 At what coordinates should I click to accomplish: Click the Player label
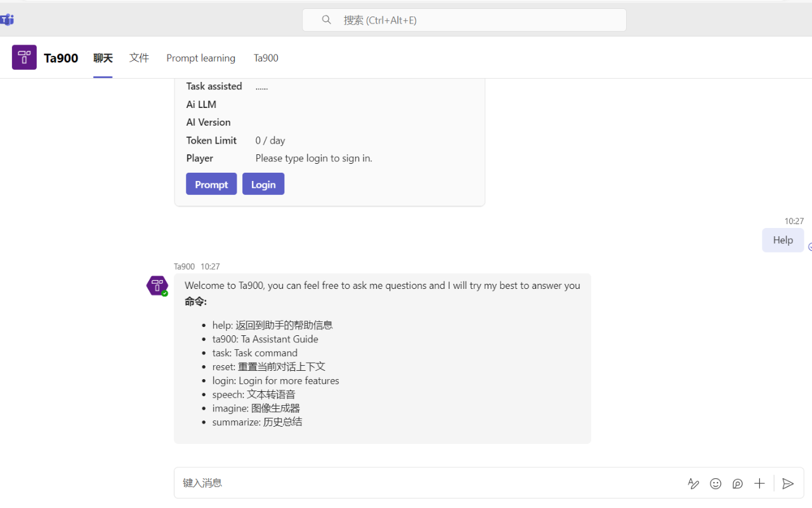pyautogui.click(x=199, y=158)
